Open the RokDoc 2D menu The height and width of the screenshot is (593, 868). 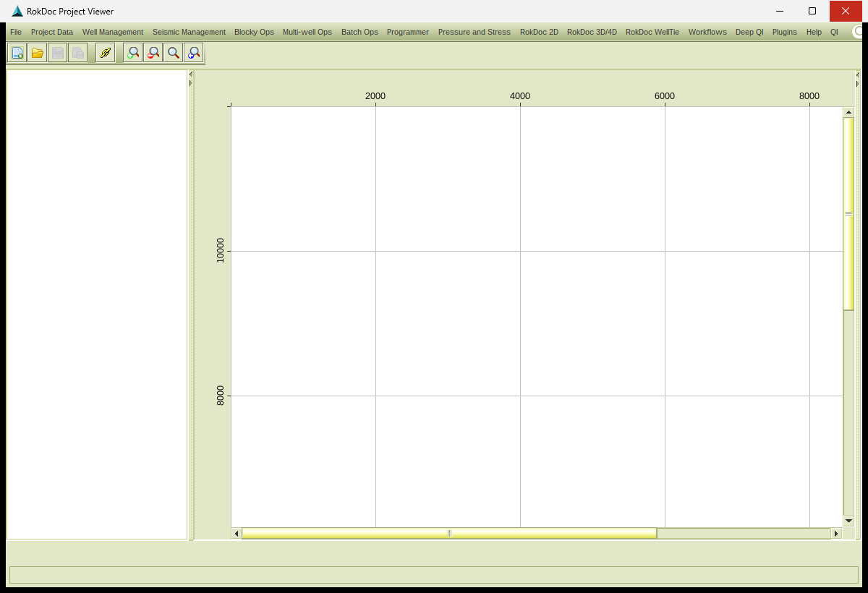(539, 32)
